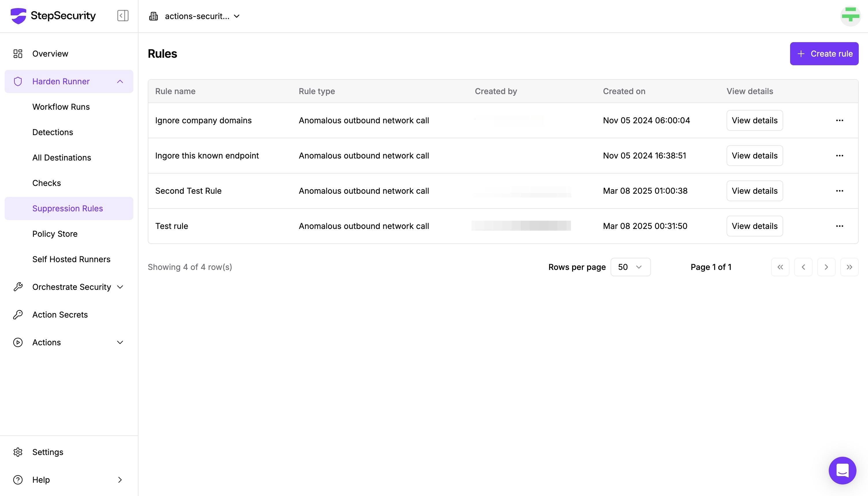
Task: Open Settings
Action: (48, 452)
